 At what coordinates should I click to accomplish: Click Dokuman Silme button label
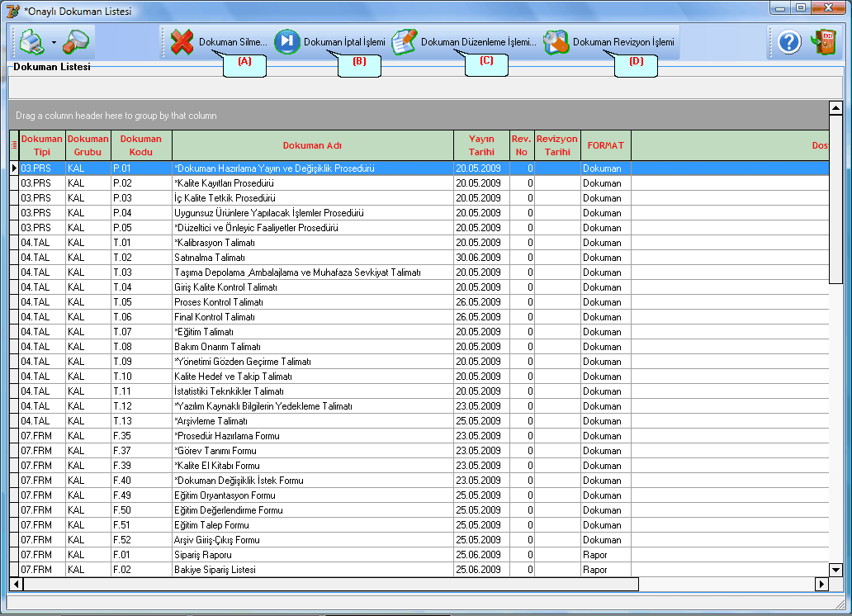pos(233,42)
